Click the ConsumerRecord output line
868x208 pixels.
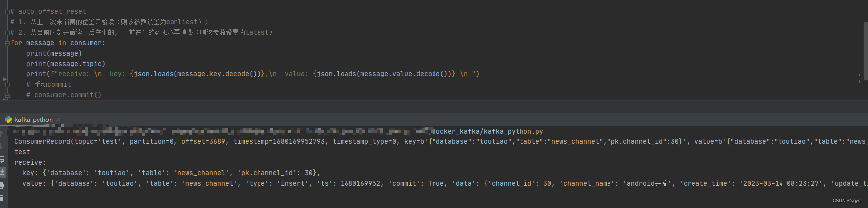440,142
